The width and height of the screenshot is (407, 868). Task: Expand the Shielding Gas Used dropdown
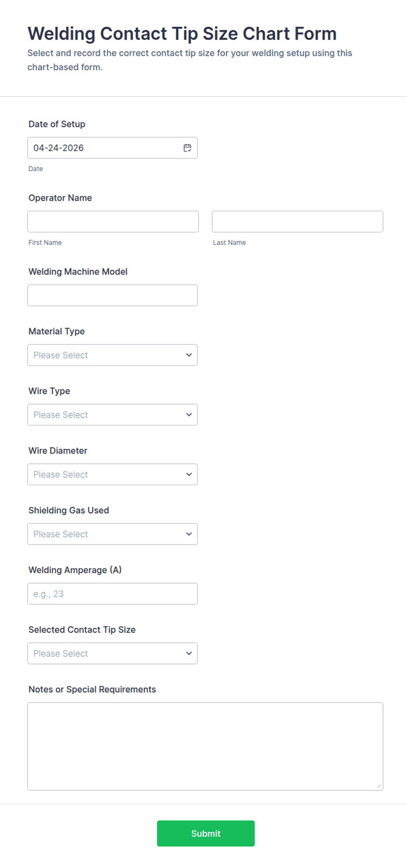tap(112, 534)
